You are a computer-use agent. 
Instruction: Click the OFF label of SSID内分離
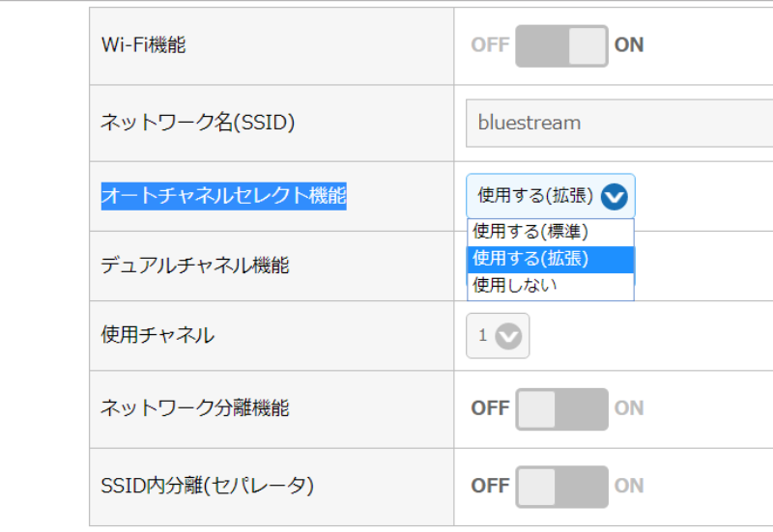point(490,486)
